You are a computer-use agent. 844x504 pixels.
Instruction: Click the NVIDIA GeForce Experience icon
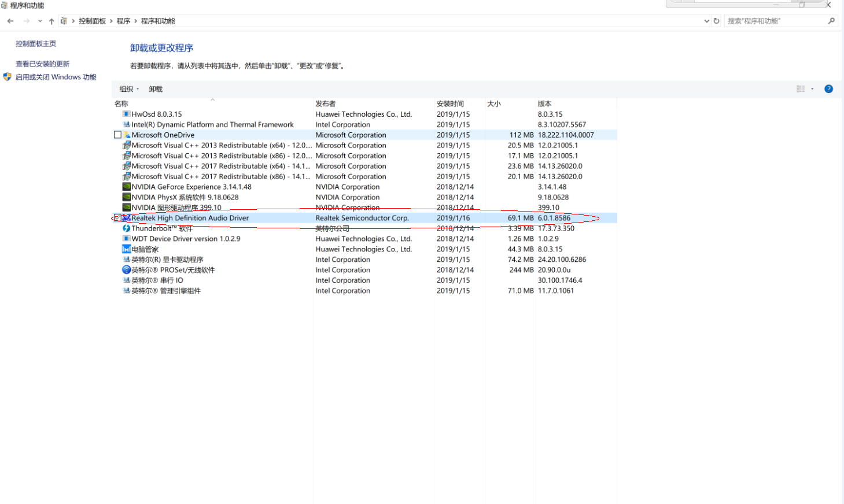126,187
